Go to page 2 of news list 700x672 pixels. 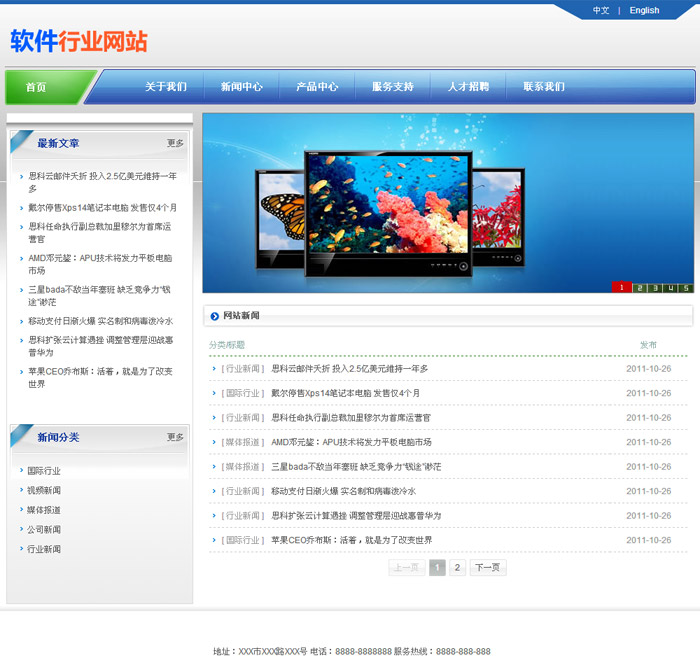[x=457, y=568]
